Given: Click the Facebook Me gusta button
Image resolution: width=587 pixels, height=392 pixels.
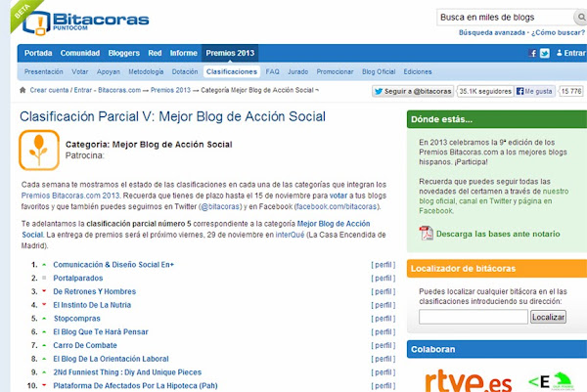Looking at the screenshot, I should (x=534, y=91).
